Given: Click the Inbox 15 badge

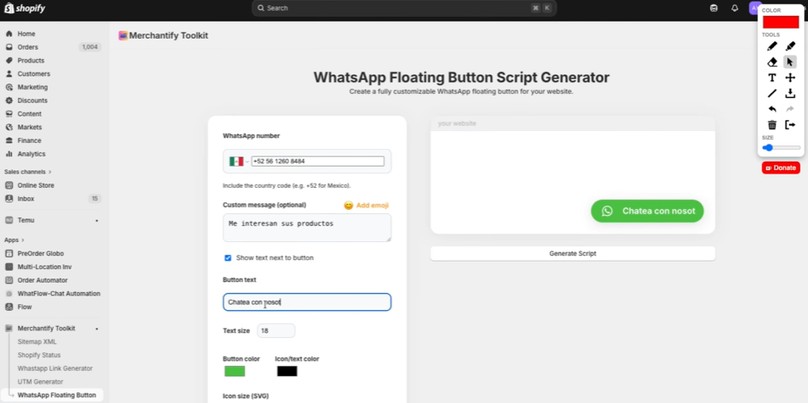Looking at the screenshot, I should point(94,199).
